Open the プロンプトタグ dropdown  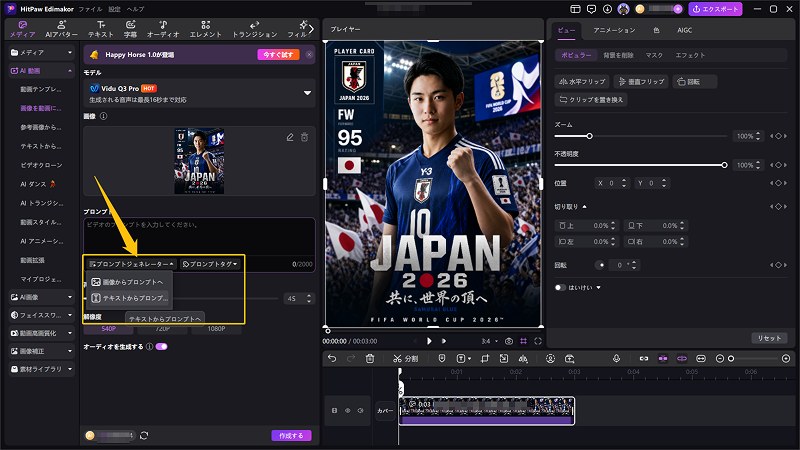(x=210, y=264)
